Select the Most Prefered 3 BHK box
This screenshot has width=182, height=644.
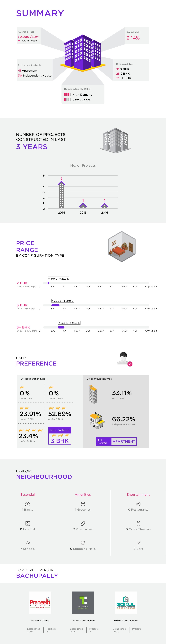(x=60, y=435)
